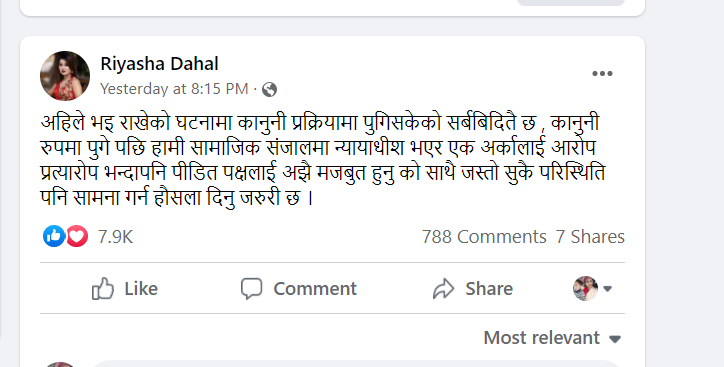Image resolution: width=724 pixels, height=367 pixels.
Task: Click the globe public audience icon
Action: [270, 89]
